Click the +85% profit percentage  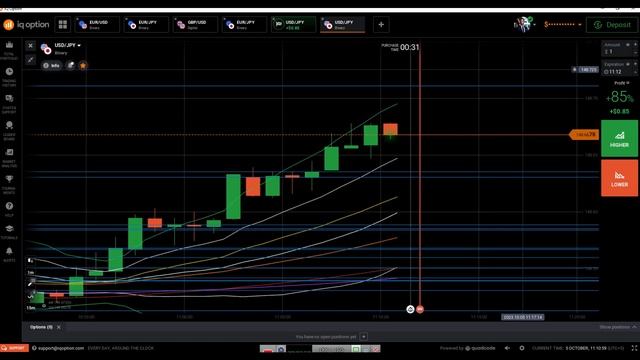point(619,97)
